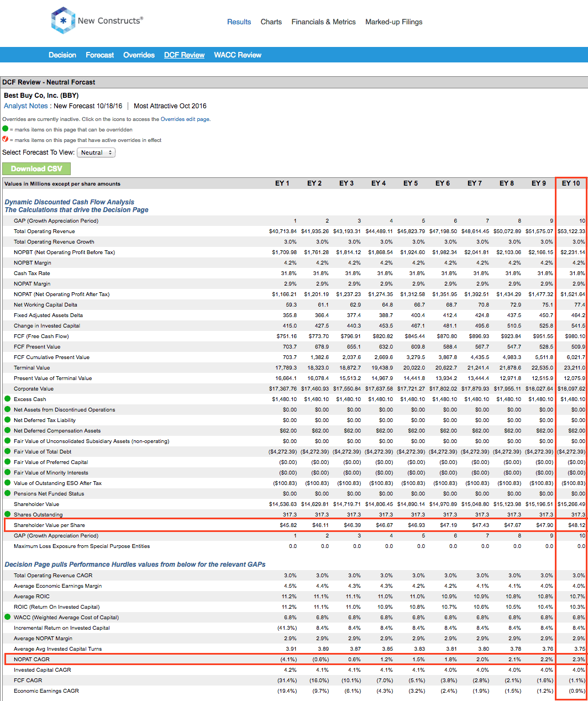Click override dot for Outstanding ESO After Tax

[x=8, y=483]
